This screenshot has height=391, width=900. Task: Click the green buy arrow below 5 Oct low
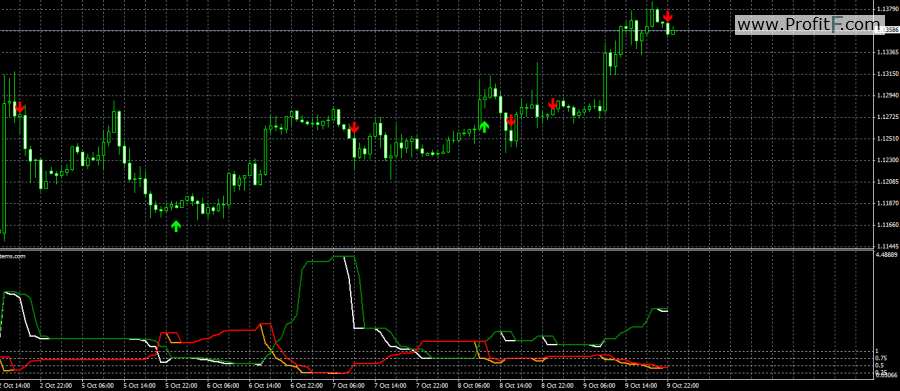[176, 226]
